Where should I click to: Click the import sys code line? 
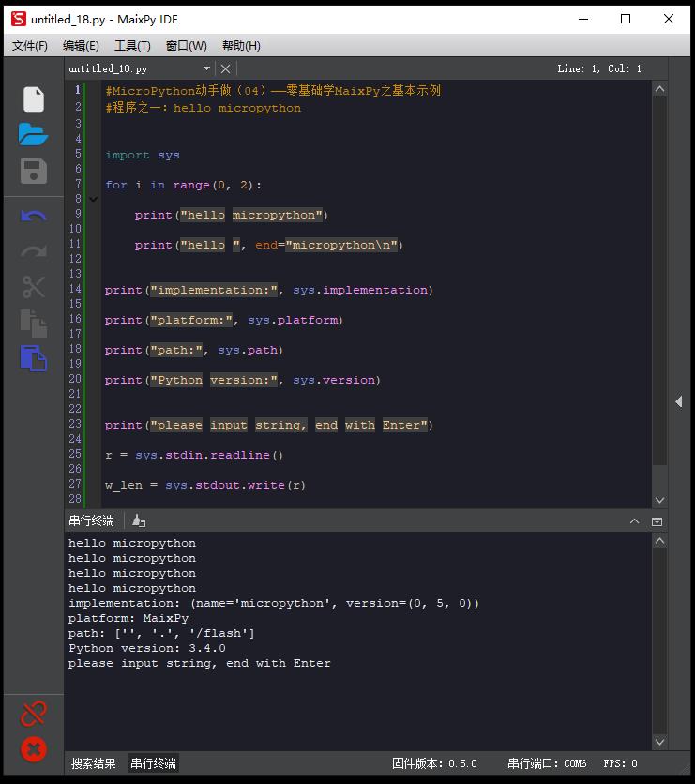pyautogui.click(x=142, y=155)
